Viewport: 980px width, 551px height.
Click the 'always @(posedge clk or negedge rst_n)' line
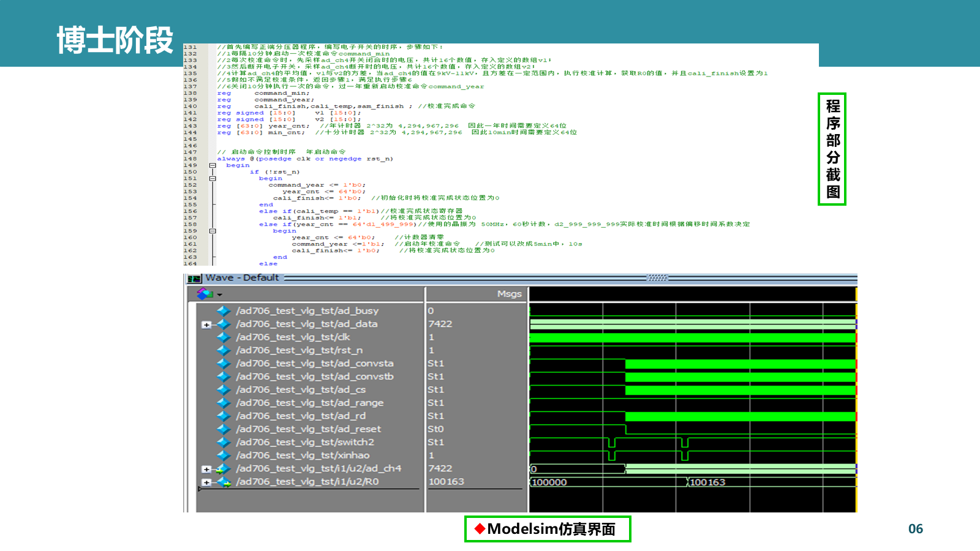305,159
